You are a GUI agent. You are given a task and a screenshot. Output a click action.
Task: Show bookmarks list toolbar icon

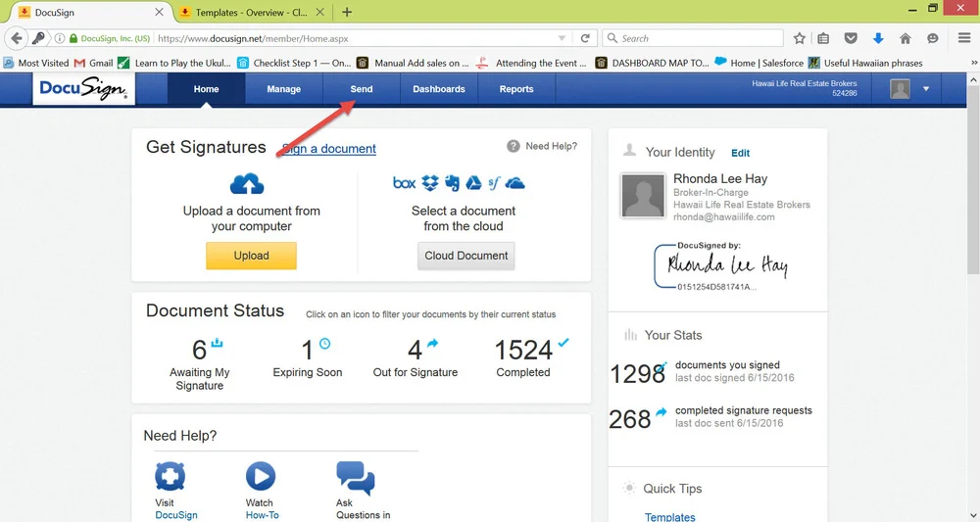[x=824, y=38]
